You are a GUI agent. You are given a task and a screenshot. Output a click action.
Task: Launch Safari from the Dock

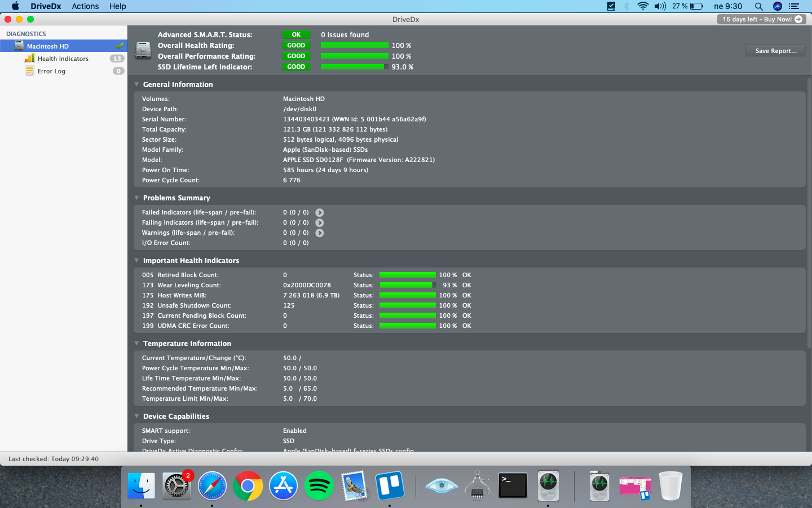212,485
